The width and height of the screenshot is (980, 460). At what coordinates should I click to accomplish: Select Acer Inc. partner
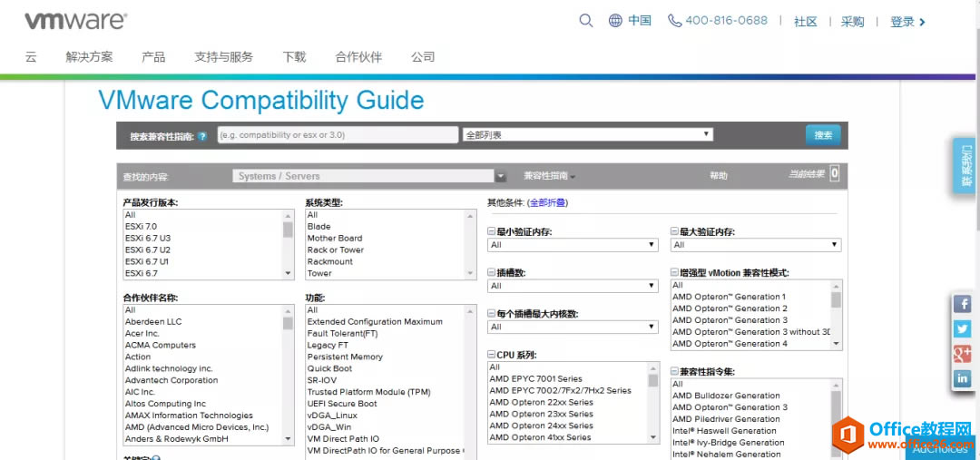click(x=142, y=333)
